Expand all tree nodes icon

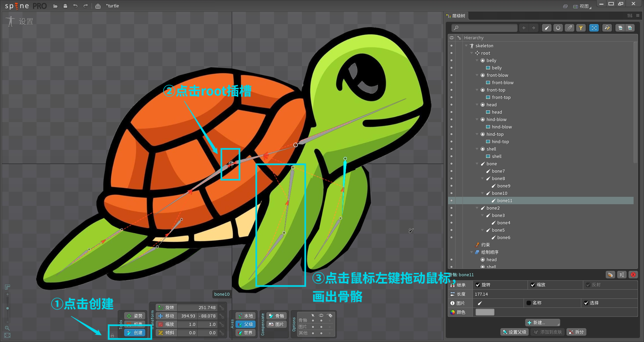(x=630, y=28)
